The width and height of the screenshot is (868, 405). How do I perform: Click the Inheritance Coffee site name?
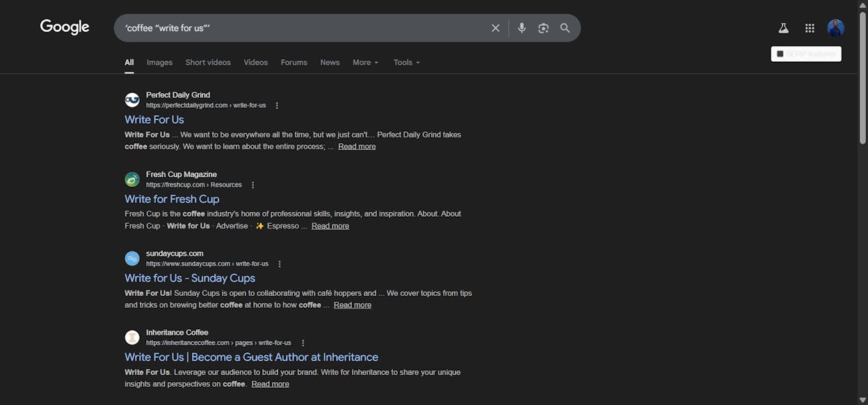[x=177, y=333]
